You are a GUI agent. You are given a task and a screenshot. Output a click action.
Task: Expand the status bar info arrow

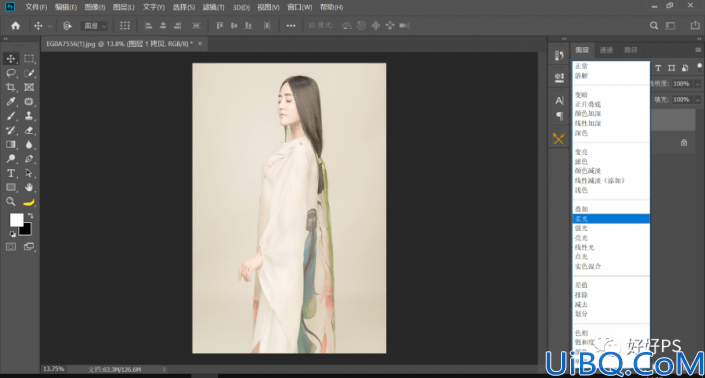point(164,369)
